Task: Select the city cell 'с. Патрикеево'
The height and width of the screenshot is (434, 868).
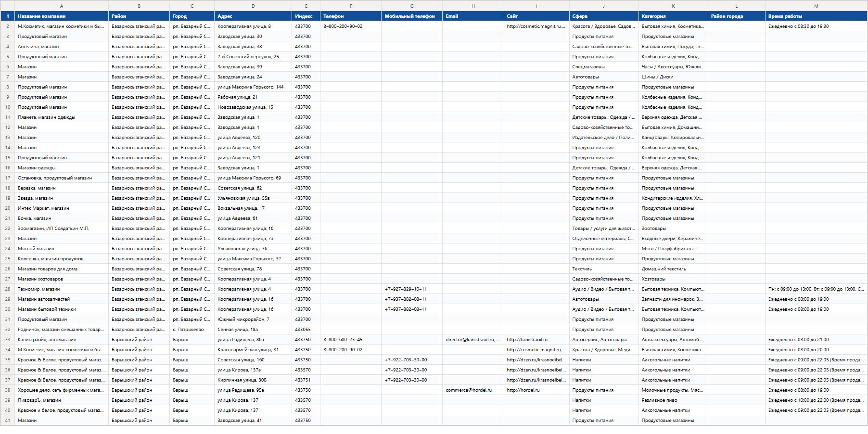Action: 192,330
